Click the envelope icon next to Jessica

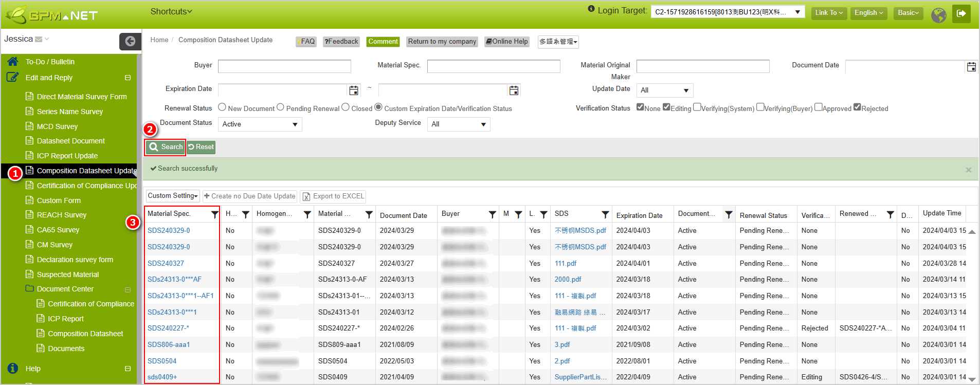pos(39,40)
